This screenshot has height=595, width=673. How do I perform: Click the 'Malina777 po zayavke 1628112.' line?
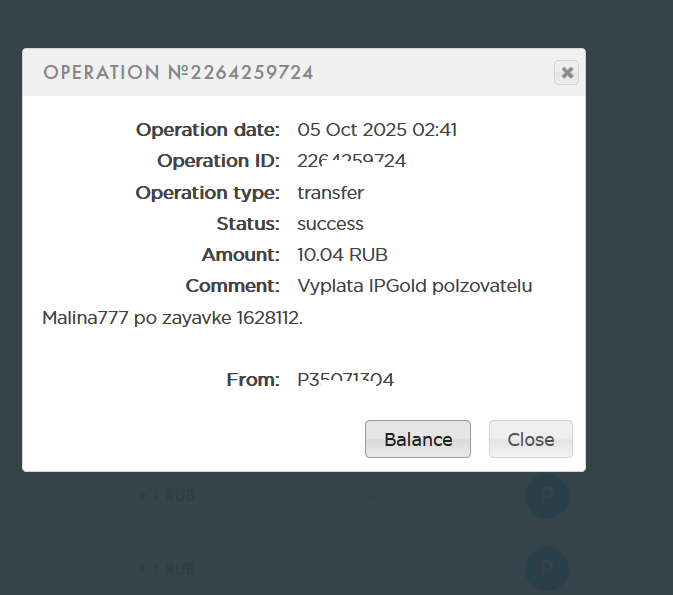pos(172,318)
